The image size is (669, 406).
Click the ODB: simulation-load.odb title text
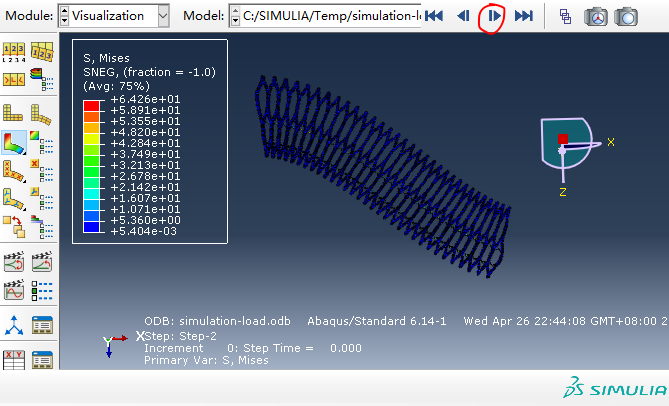(217, 321)
